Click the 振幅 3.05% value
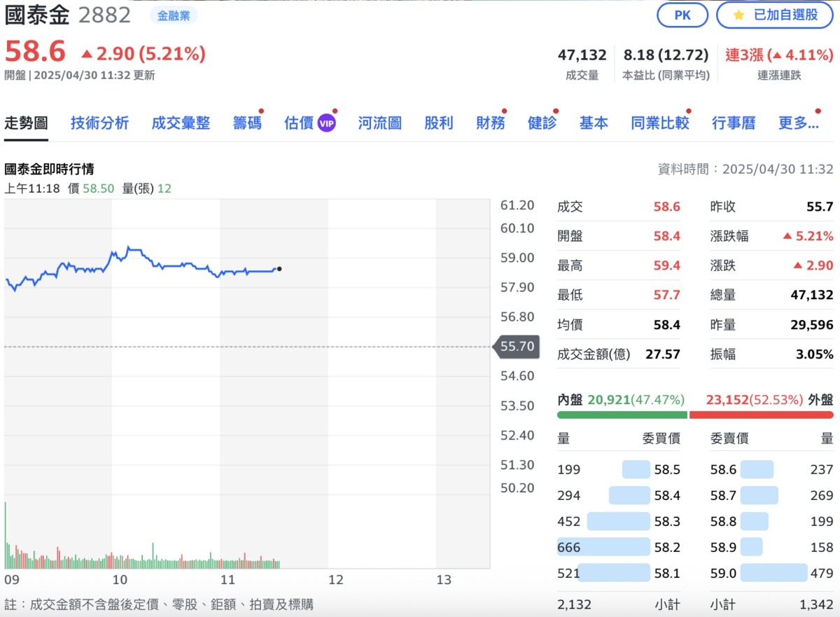The width and height of the screenshot is (840, 617). point(815,354)
